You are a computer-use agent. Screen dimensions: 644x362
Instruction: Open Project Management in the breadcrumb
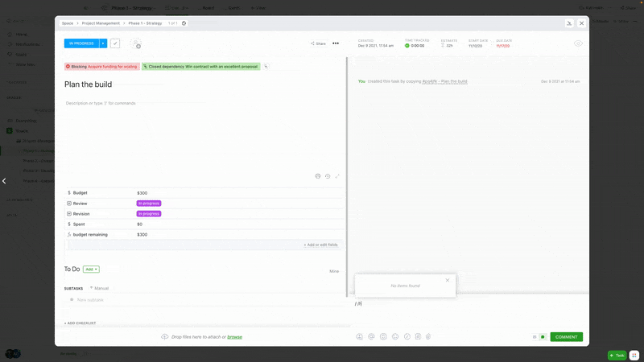pos(101,23)
